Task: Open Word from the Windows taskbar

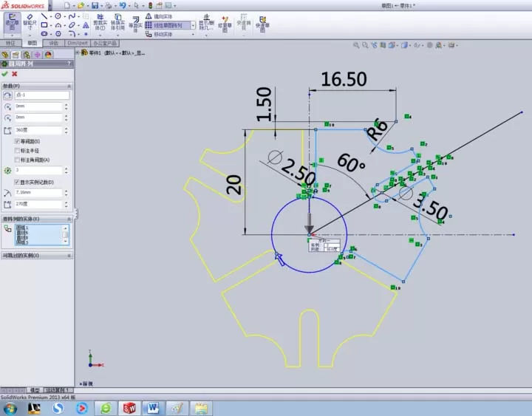Action: click(x=153, y=408)
